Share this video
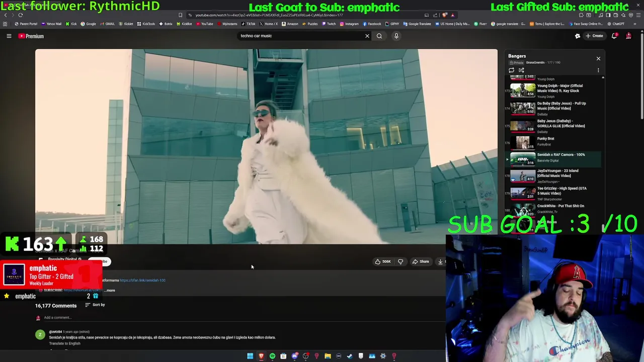Viewport: 644px width, 362px height. click(421, 261)
